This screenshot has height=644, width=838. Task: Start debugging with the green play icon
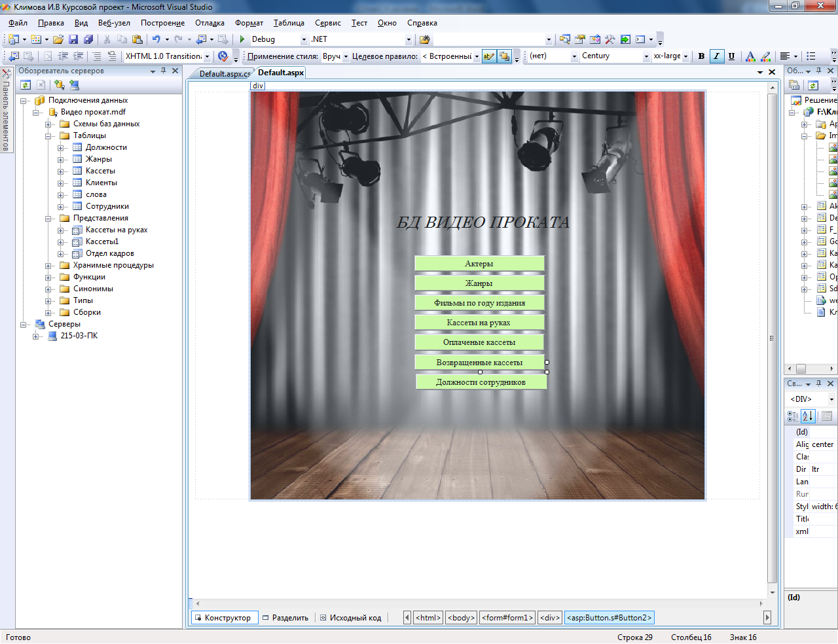(x=242, y=39)
